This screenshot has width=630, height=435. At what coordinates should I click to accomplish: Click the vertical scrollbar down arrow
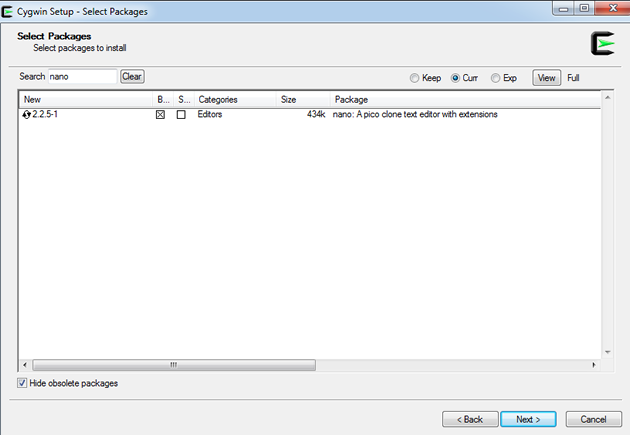point(608,352)
